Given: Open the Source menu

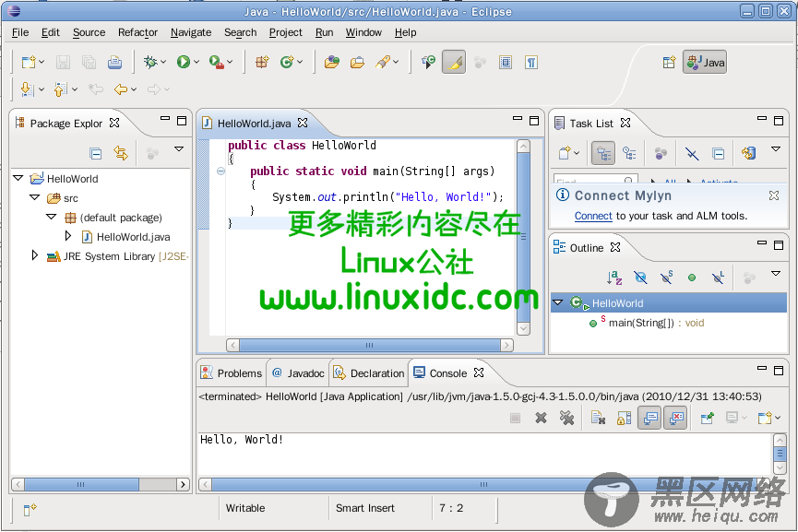Looking at the screenshot, I should point(89,32).
